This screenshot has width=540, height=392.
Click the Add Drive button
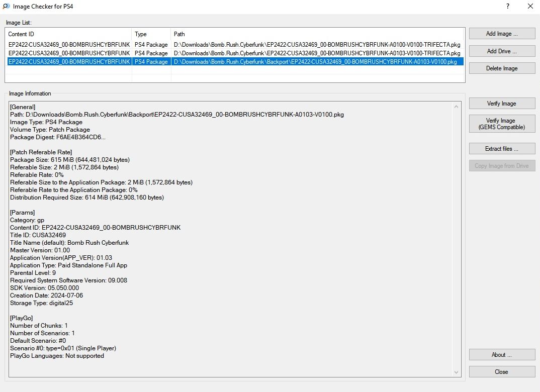click(x=502, y=51)
